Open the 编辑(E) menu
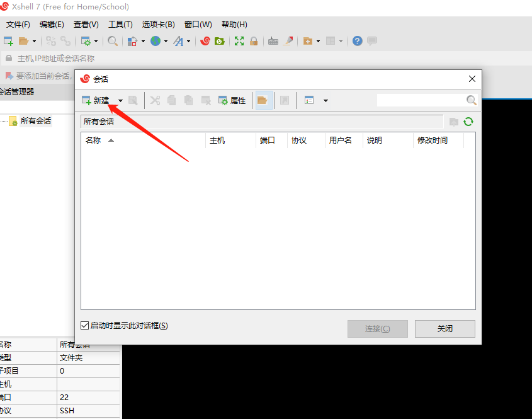The image size is (532, 419). 52,25
